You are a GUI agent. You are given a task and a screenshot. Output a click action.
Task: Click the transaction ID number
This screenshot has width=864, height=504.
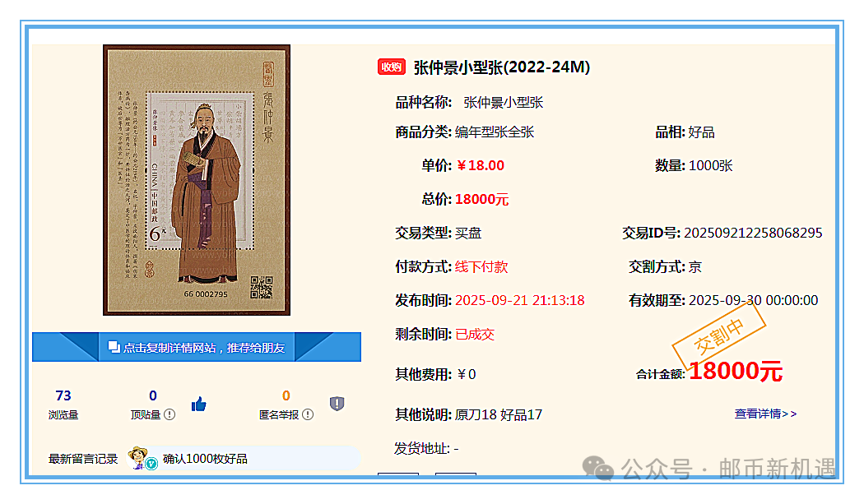point(753,233)
